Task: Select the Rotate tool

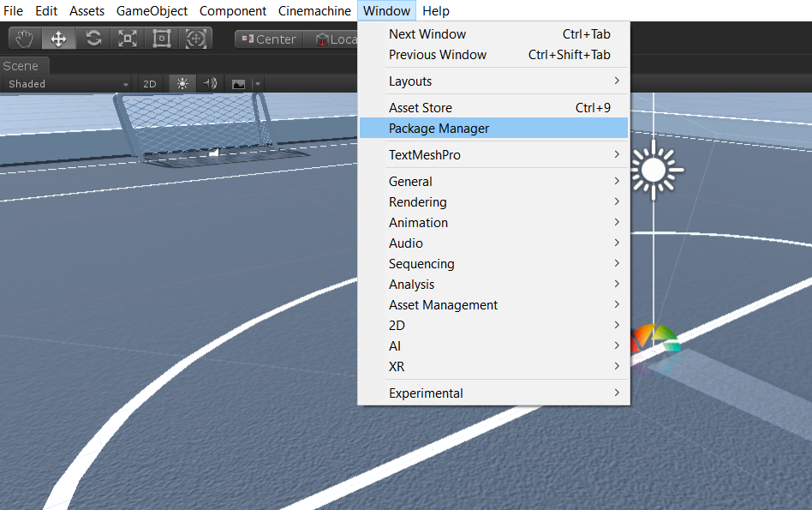Action: tap(93, 39)
